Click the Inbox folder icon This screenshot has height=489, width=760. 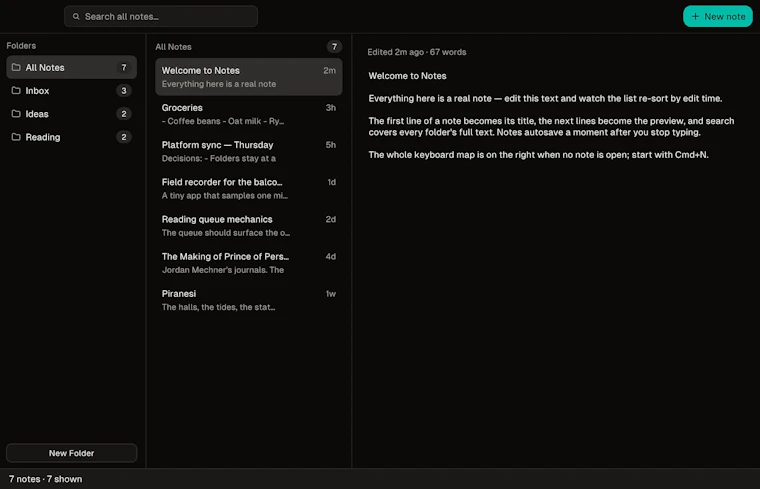pyautogui.click(x=16, y=91)
